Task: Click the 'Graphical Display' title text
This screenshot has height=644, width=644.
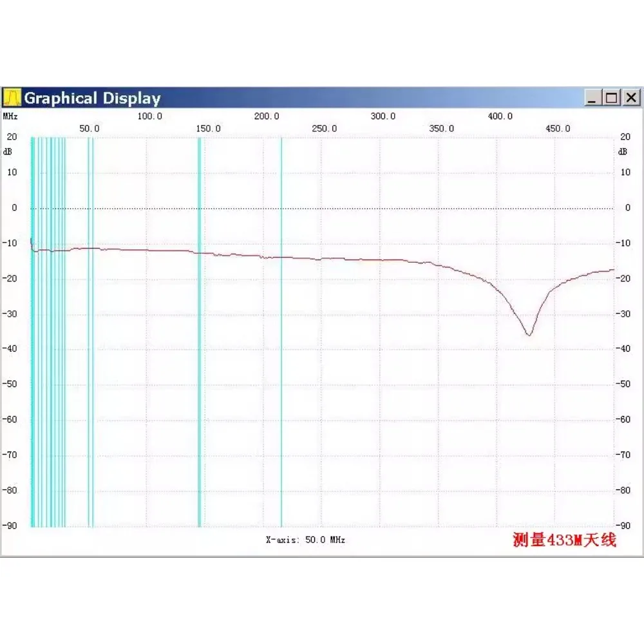Action: click(92, 98)
